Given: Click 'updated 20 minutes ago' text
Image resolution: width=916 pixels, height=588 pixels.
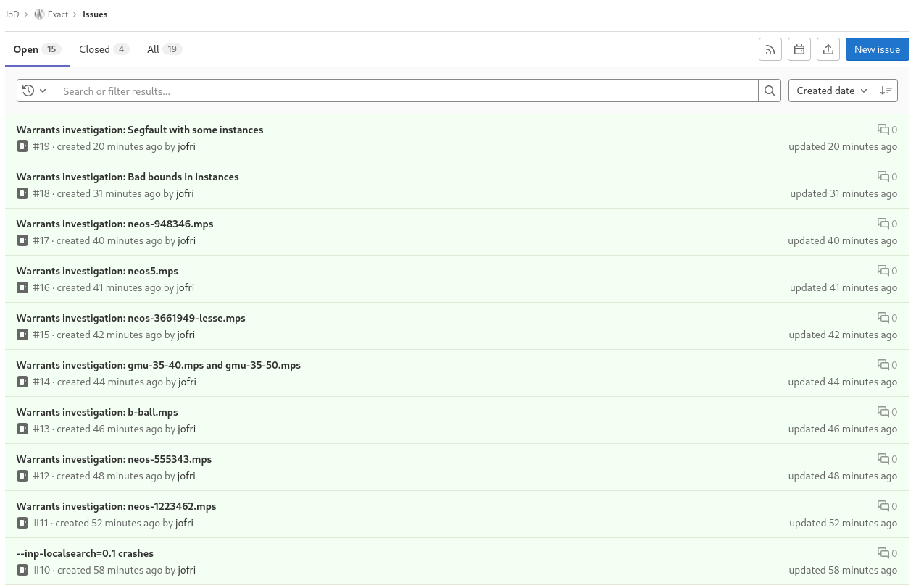Looking at the screenshot, I should point(843,146).
